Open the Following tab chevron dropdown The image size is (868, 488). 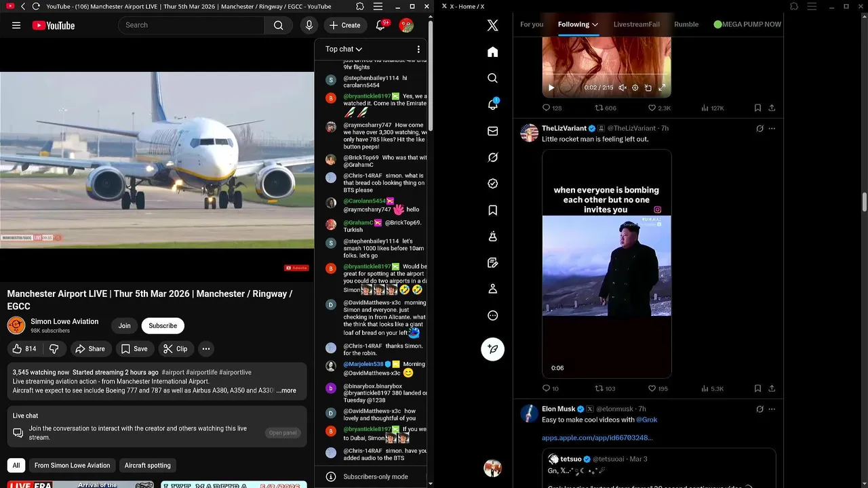(595, 24)
